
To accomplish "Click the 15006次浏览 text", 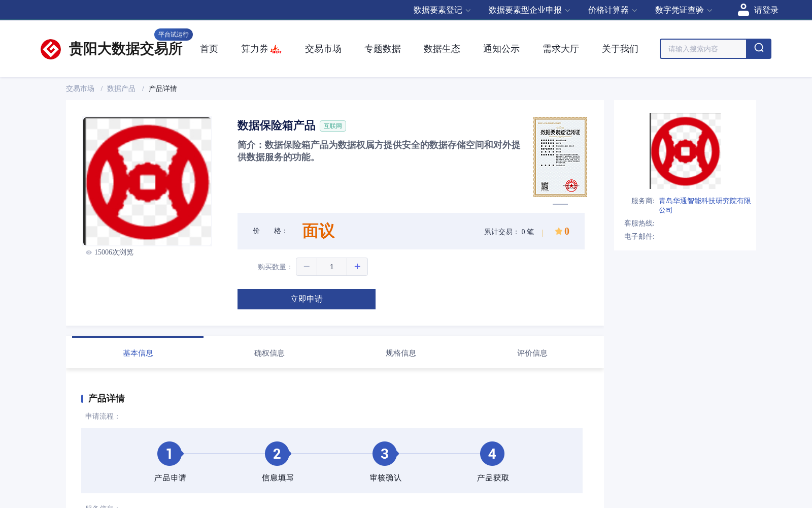I will click(x=114, y=252).
